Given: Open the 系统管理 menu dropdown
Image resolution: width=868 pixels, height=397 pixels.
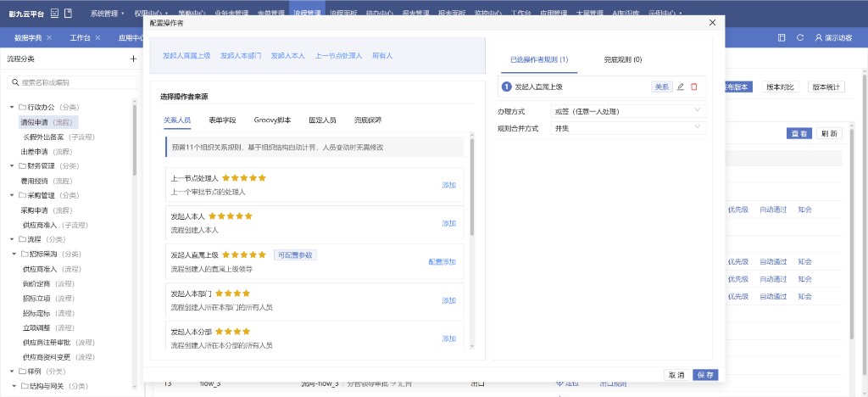Looking at the screenshot, I should point(107,13).
